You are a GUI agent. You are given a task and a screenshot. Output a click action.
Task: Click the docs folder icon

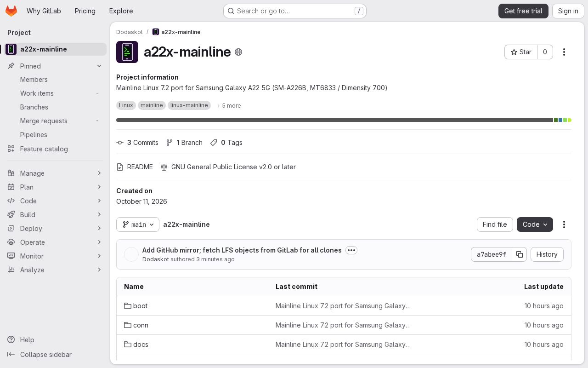click(x=128, y=345)
